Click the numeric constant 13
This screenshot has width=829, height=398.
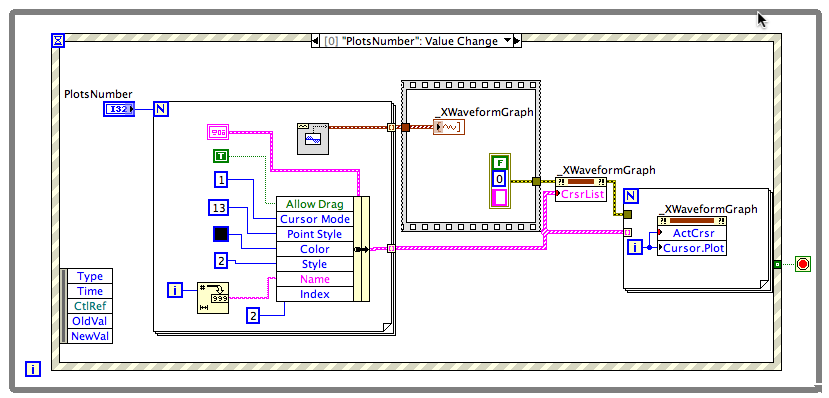pos(219,208)
